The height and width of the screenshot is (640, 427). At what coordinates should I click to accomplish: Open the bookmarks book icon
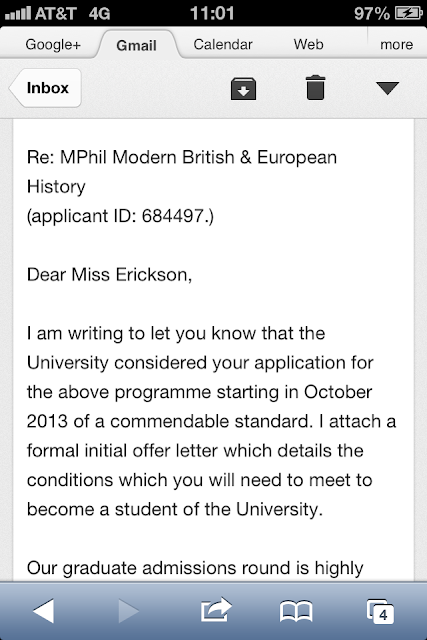point(296,611)
